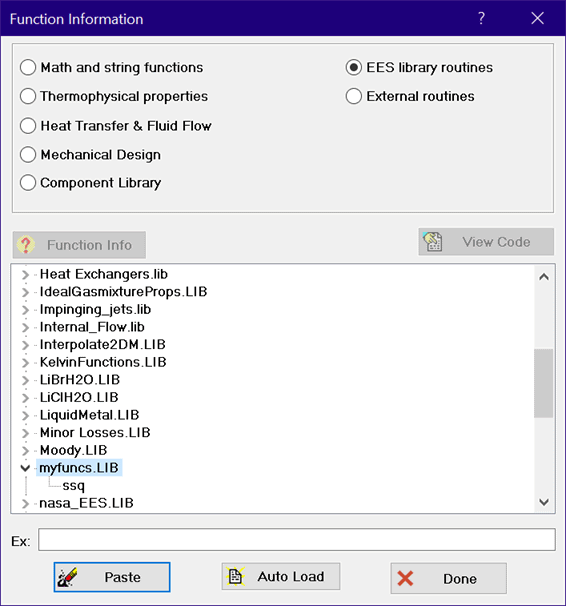Image resolution: width=566 pixels, height=606 pixels.
Task: Click the View Code notepad icon
Action: click(x=432, y=242)
